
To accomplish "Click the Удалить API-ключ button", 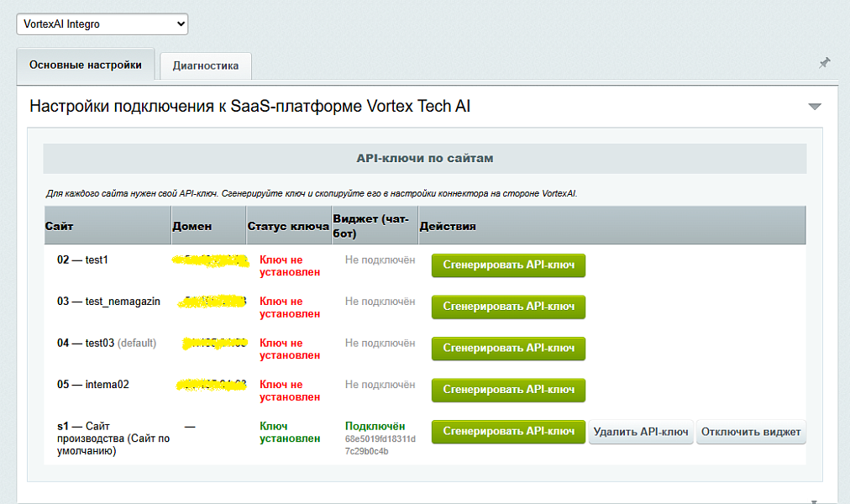I will click(x=641, y=432).
